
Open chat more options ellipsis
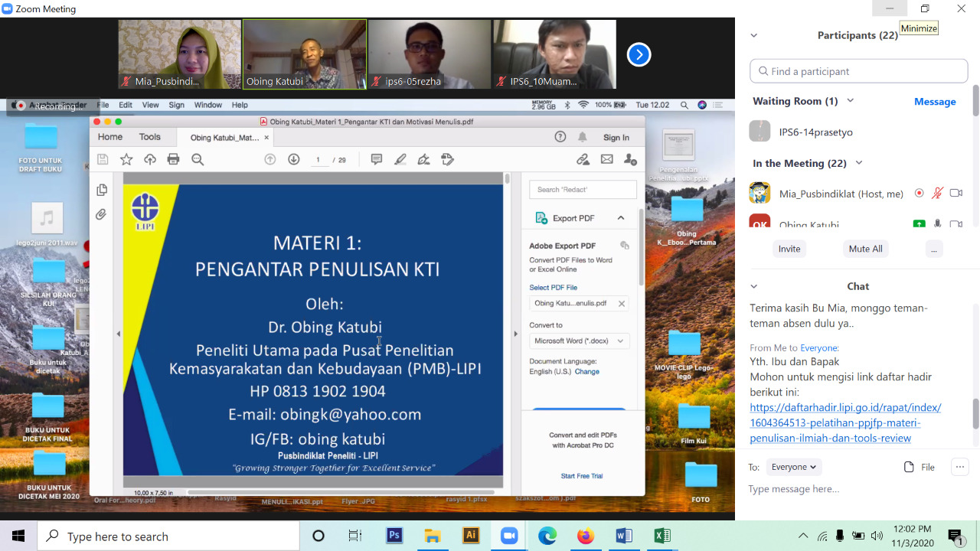tap(959, 467)
